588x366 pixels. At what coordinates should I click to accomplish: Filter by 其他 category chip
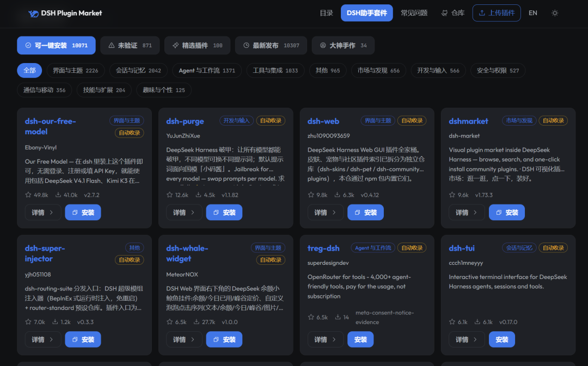click(327, 71)
